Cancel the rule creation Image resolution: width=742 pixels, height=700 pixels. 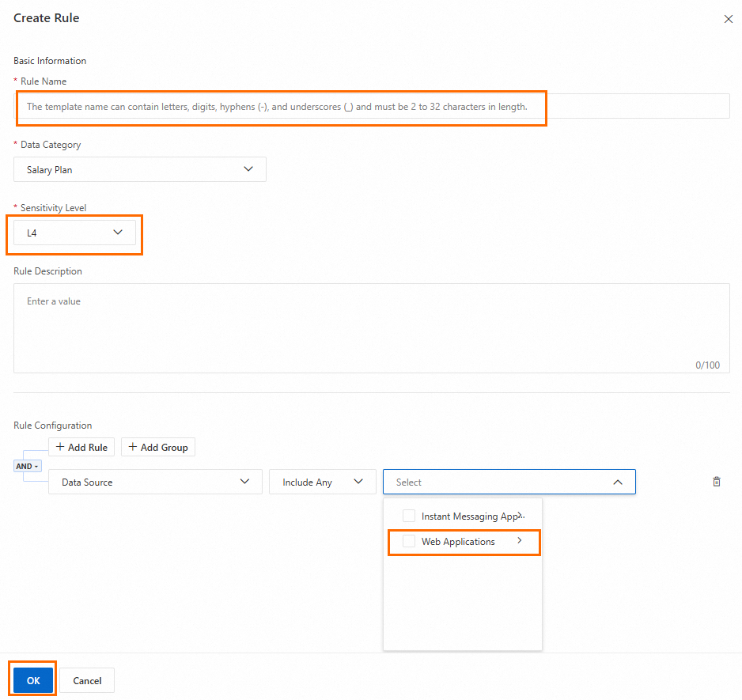87,680
